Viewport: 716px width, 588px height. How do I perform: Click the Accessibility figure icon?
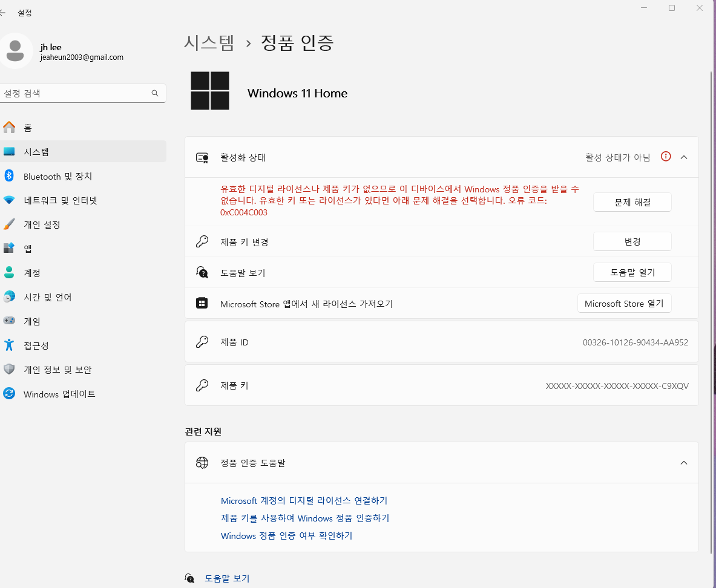9,345
